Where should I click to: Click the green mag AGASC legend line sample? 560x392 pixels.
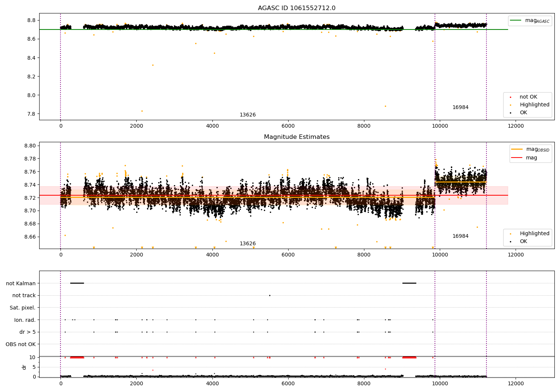[516, 21]
